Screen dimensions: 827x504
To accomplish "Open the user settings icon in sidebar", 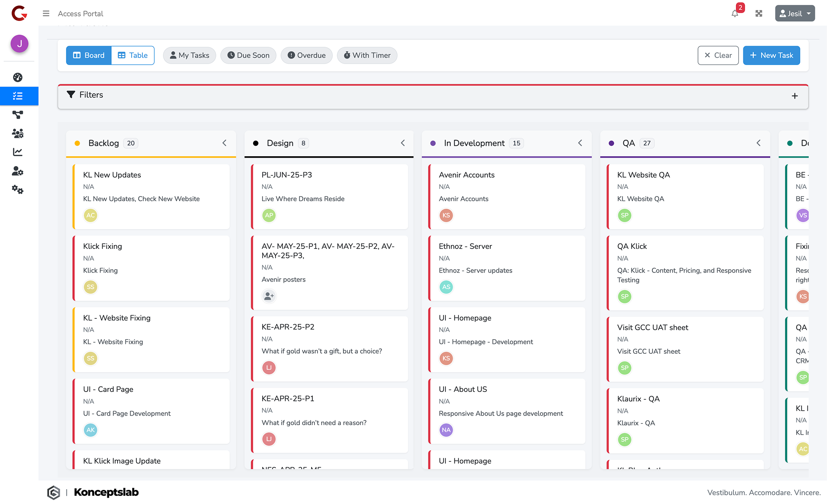I will click(18, 171).
